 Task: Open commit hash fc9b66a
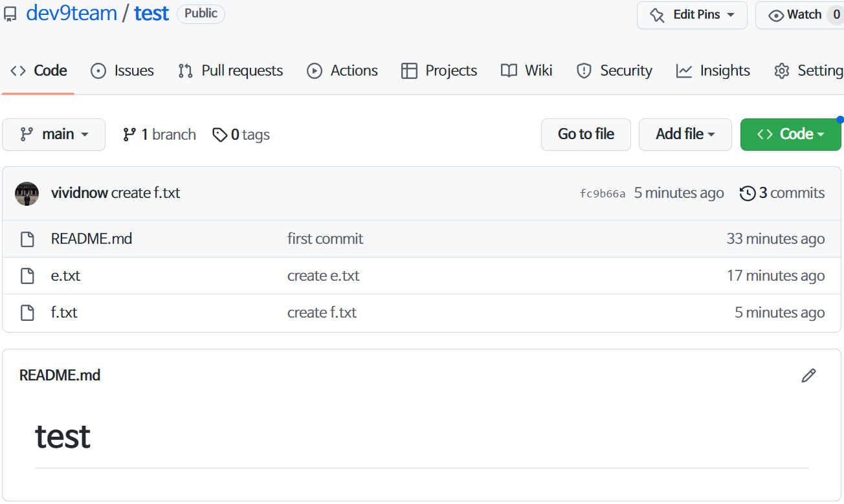(603, 193)
